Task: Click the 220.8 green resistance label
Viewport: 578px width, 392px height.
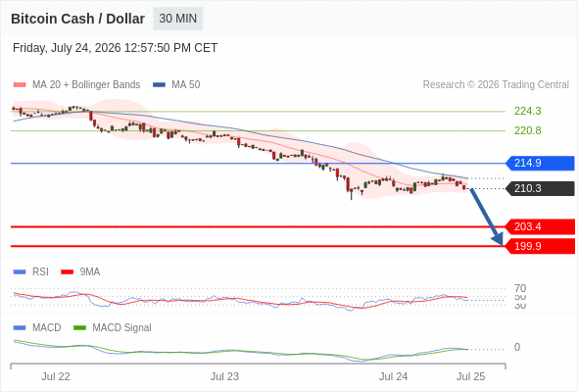Action: tap(527, 130)
